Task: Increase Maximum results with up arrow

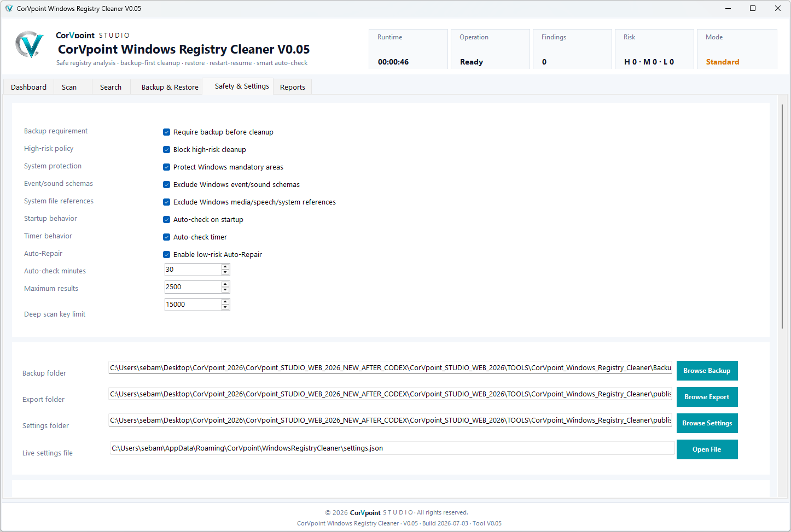Action: pyautogui.click(x=225, y=284)
